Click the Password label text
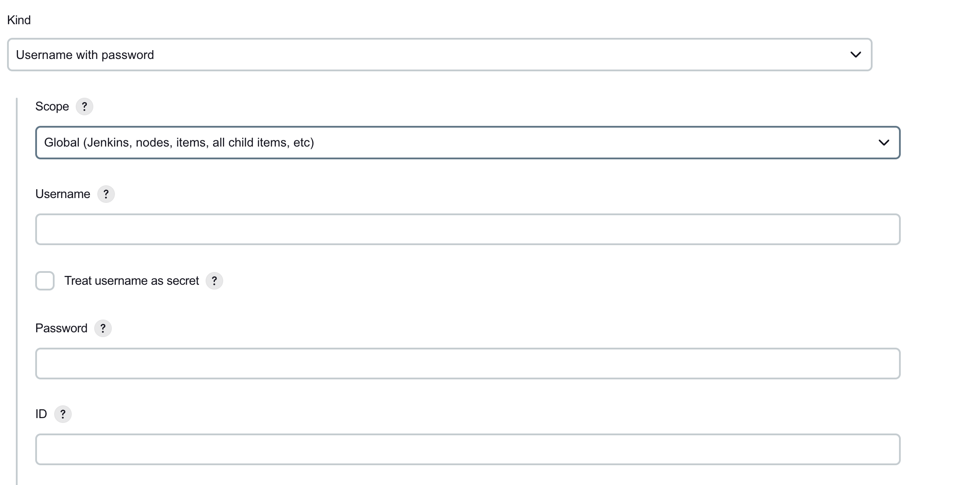 61,328
